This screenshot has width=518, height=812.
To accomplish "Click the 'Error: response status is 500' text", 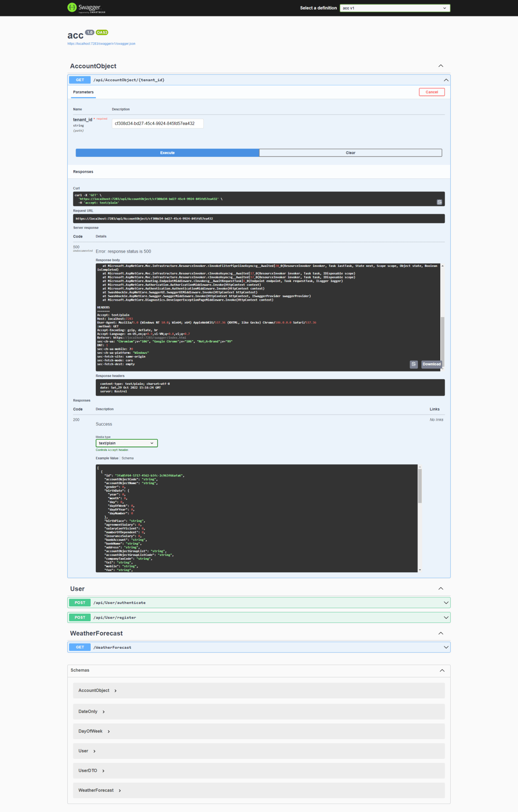I will 123,251.
